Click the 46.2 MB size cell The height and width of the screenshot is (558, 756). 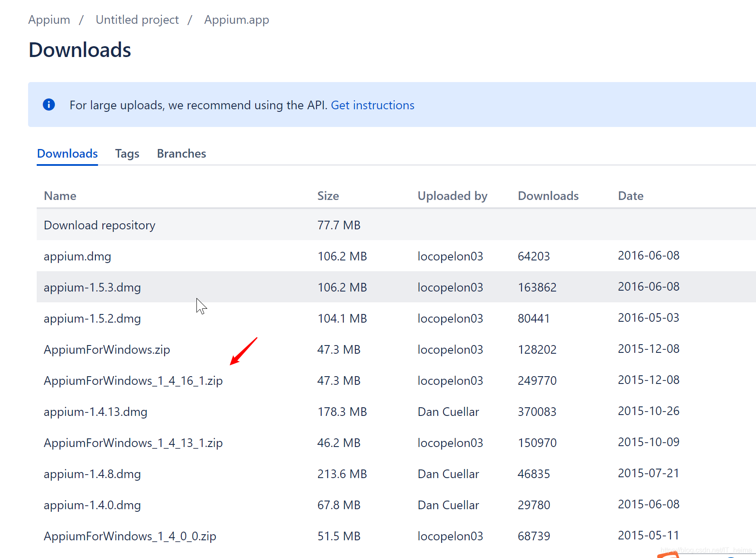tap(339, 443)
